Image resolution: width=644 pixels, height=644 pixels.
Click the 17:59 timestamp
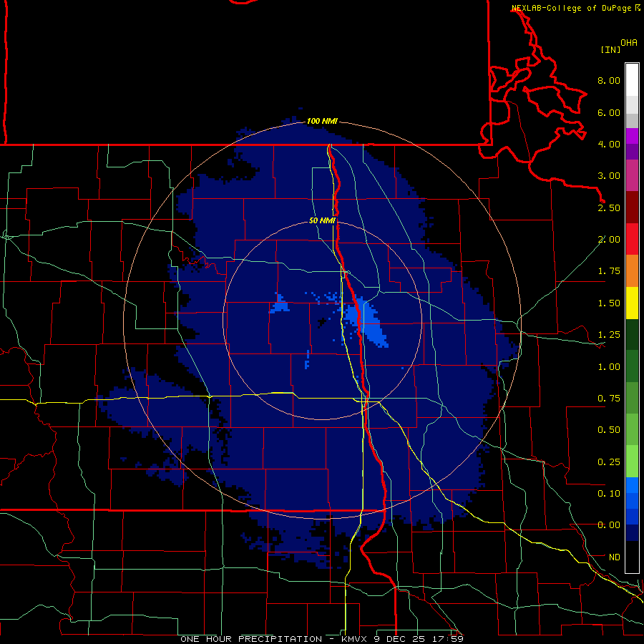point(448,639)
